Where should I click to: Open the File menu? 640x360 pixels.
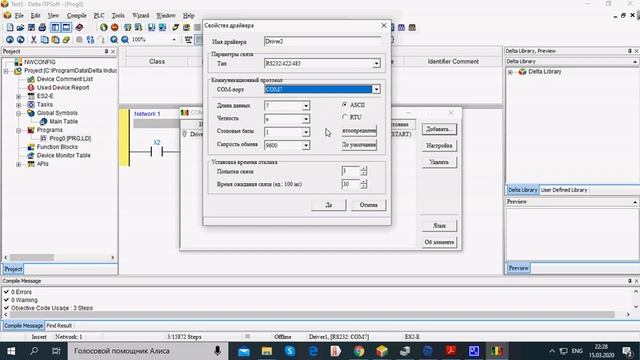click(x=19, y=16)
